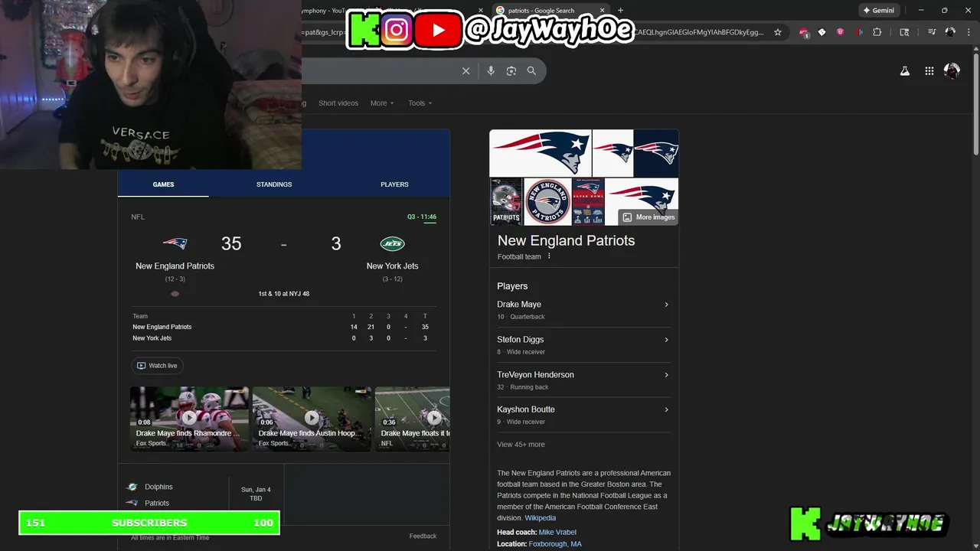Open the Google apps grid
Screen dimensions: 980x551
pyautogui.click(x=929, y=70)
